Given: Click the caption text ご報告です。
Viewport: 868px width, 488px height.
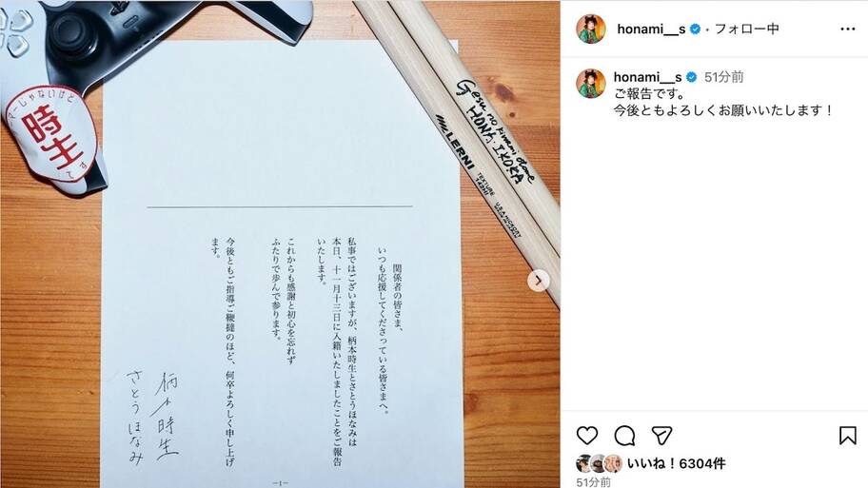Looking at the screenshot, I should (x=649, y=93).
